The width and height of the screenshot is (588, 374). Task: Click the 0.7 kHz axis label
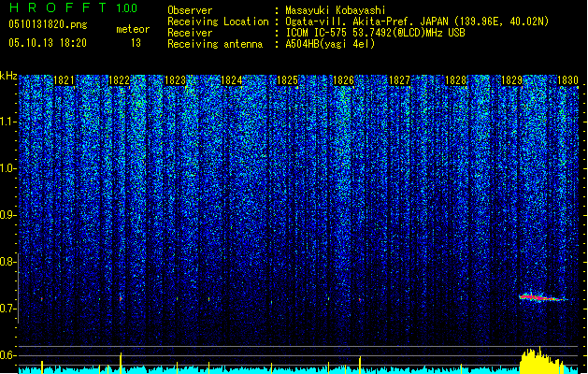pos(8,309)
